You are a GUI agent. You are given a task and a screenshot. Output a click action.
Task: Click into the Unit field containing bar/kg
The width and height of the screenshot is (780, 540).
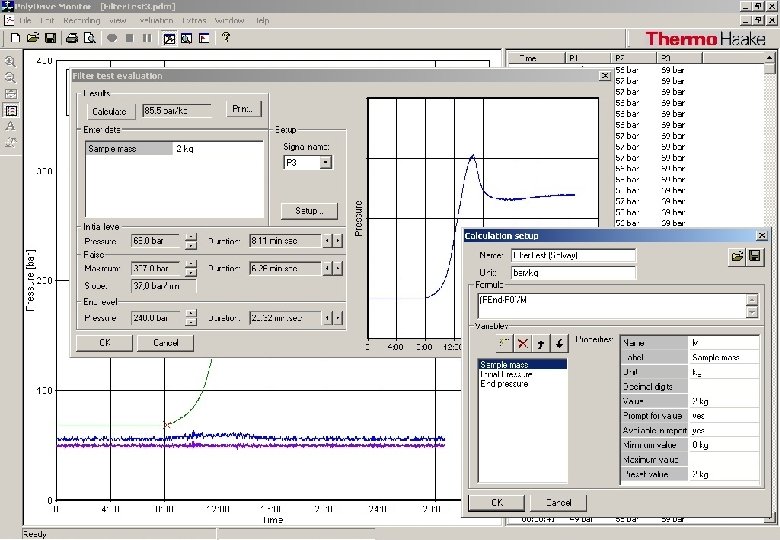tap(573, 272)
